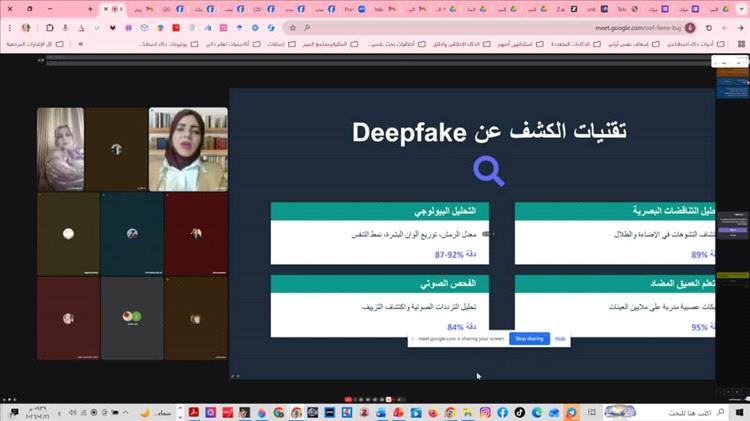Open Instagram from the taskbar
Image resolution: width=750 pixels, height=421 pixels.
485,412
